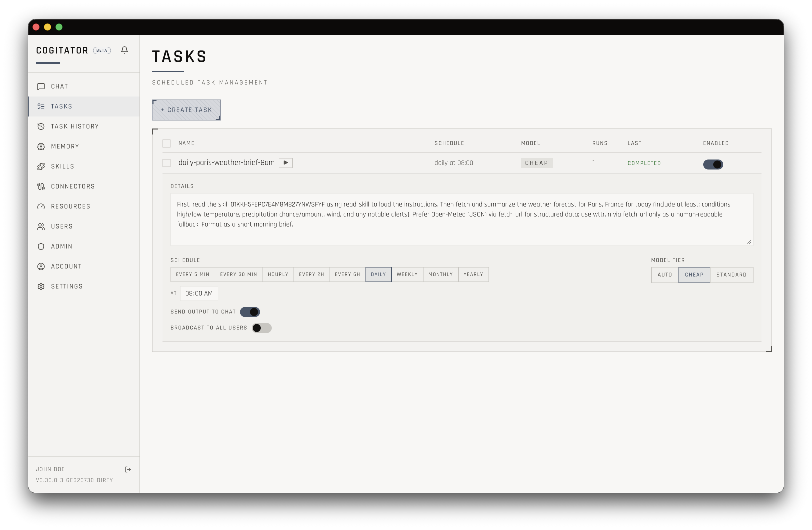Click the Chat speech bubble icon

click(x=41, y=86)
